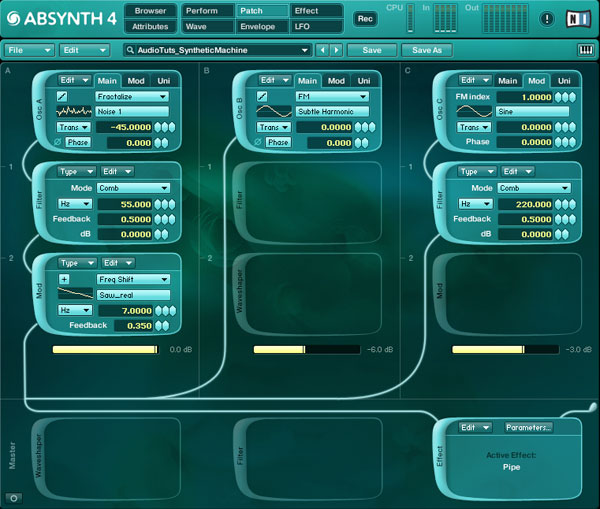Activate empty Mod module in channel C

coord(507,294)
